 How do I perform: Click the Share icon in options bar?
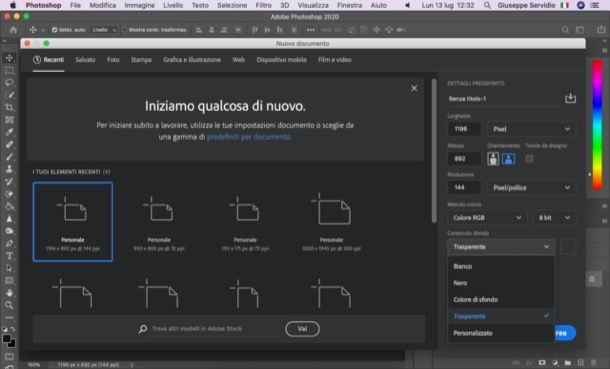[601, 30]
